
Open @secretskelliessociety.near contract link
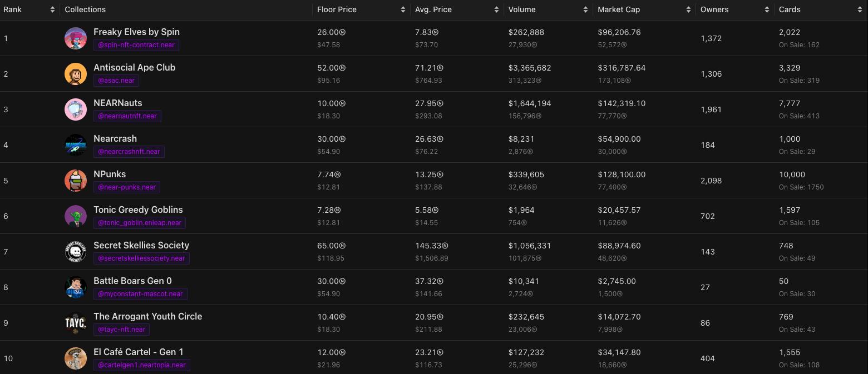tap(141, 258)
